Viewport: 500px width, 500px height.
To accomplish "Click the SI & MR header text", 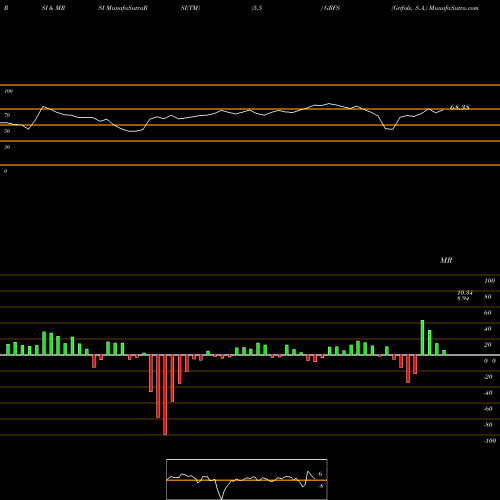I will click(x=53, y=8).
